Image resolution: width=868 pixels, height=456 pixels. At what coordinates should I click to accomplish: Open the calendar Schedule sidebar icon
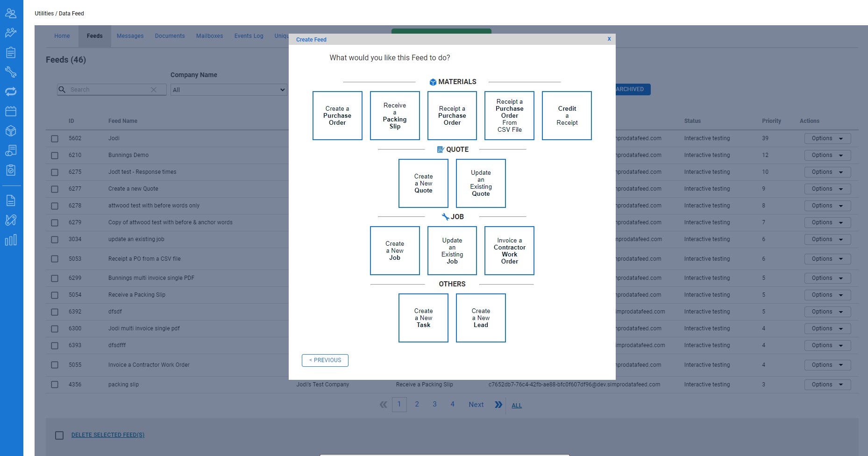click(11, 111)
